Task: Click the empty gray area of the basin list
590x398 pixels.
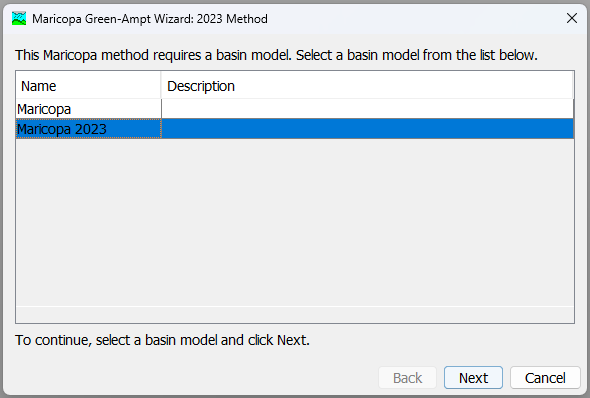Action: [x=295, y=222]
